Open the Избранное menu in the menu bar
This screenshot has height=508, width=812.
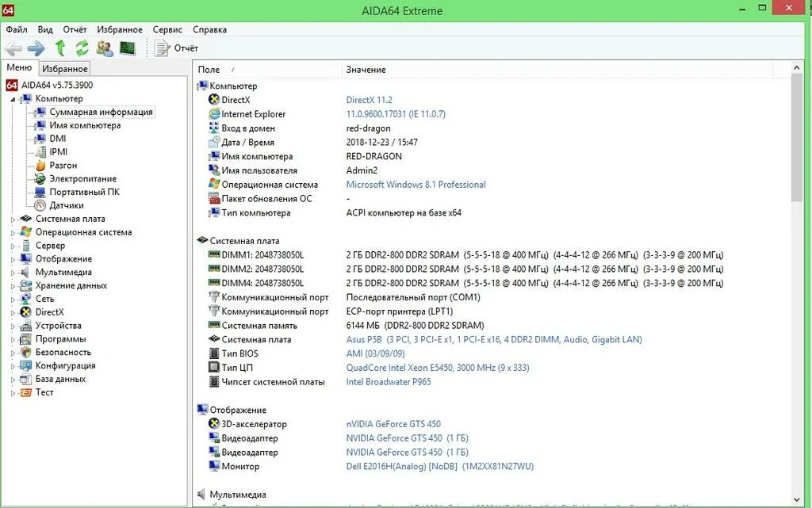coord(120,29)
